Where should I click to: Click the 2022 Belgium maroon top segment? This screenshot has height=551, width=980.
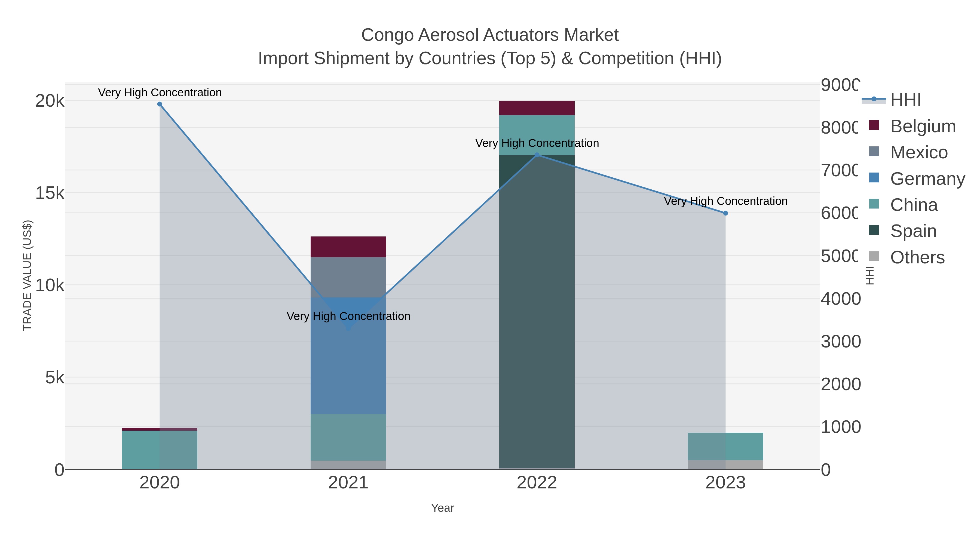point(537,108)
